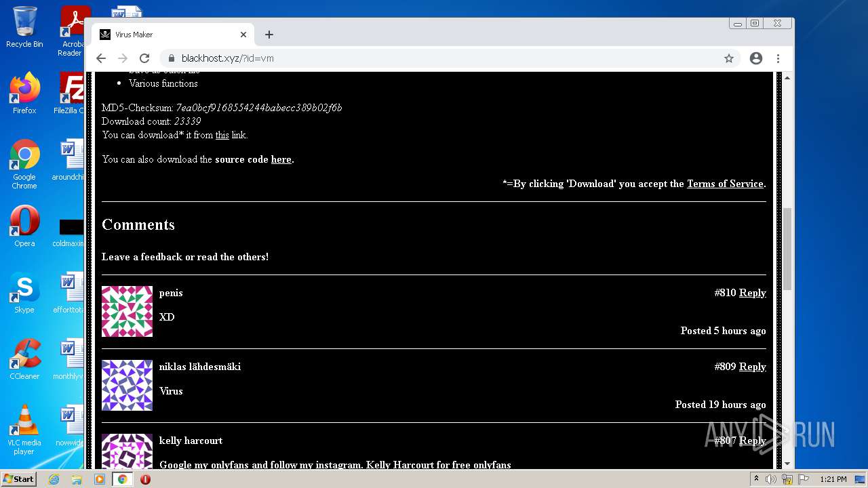868x488 pixels.
Task: Open the Terms of Service link
Action: 725,184
